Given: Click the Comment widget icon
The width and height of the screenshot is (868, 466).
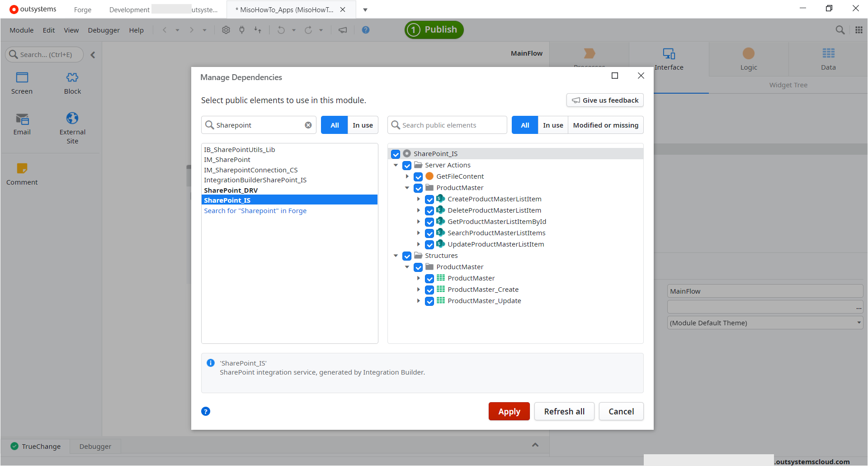Looking at the screenshot, I should 22,169.
